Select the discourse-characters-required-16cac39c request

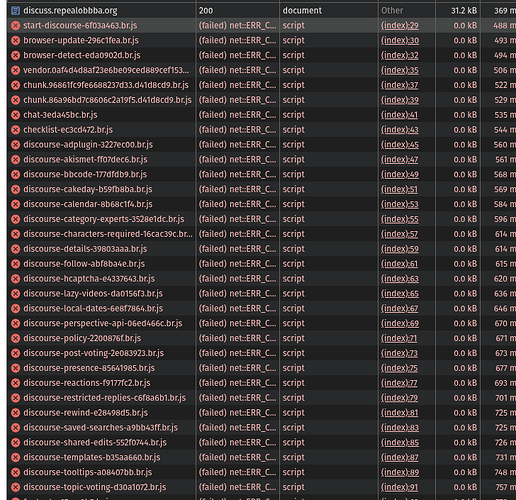pos(108,234)
